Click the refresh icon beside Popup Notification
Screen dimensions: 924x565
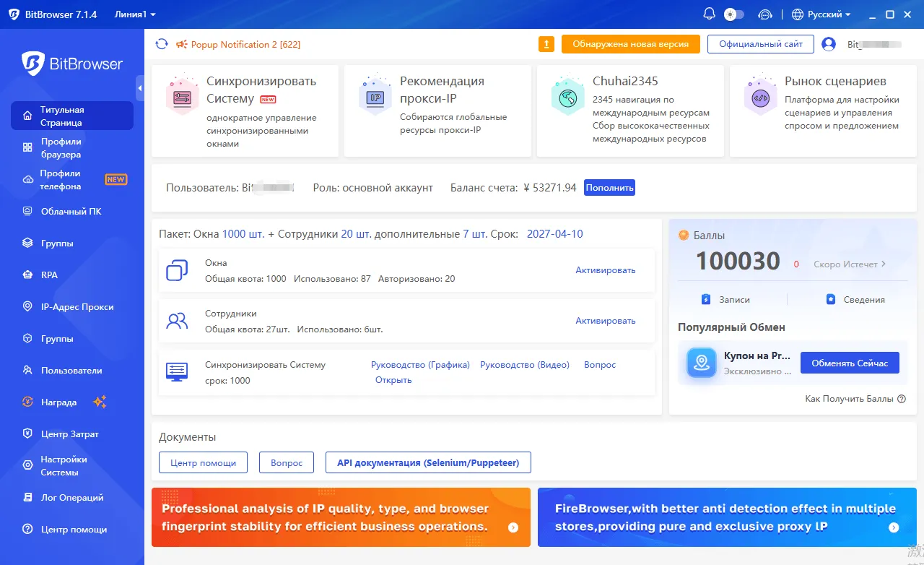(162, 44)
